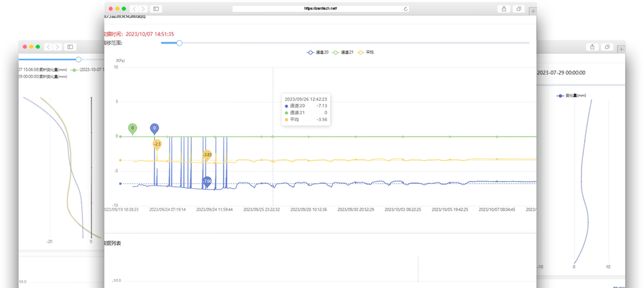Image resolution: width=644 pixels, height=288 pixels.
Task: Click the slider handle in left window
Action: pos(79,59)
